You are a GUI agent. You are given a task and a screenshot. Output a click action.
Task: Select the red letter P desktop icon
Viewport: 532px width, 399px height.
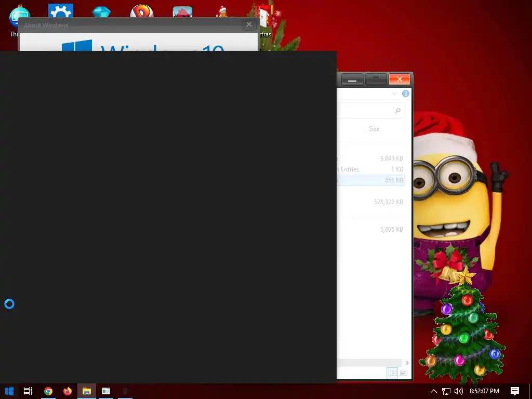(142, 11)
